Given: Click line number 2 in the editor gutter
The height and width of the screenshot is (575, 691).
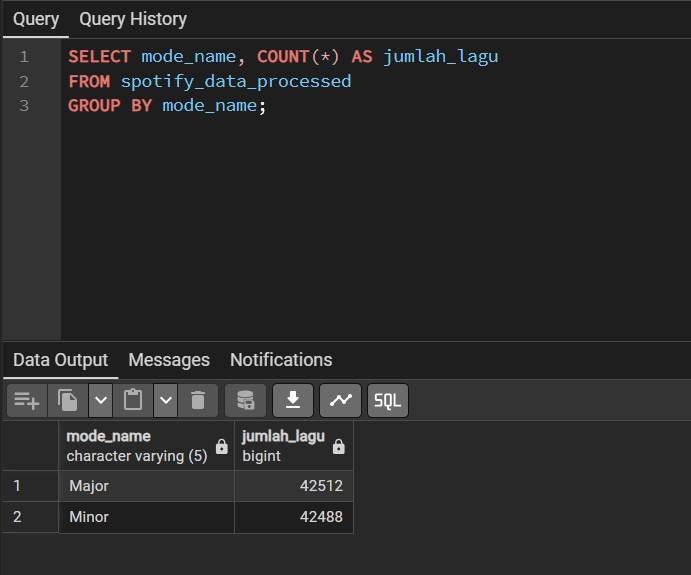Looking at the screenshot, I should click(x=24, y=82).
